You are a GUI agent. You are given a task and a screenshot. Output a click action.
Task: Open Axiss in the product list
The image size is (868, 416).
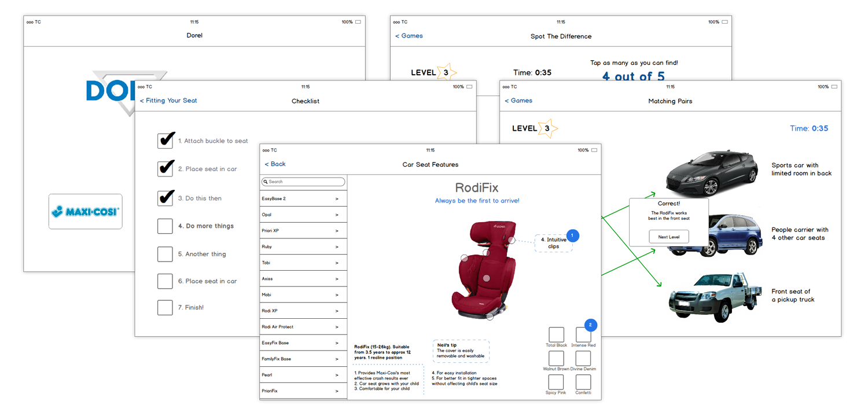[303, 279]
